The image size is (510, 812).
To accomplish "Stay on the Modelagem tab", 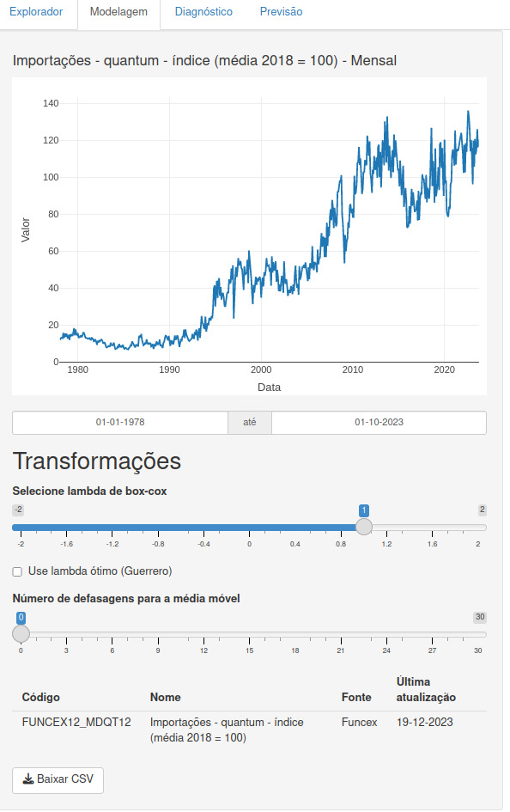I will click(118, 12).
